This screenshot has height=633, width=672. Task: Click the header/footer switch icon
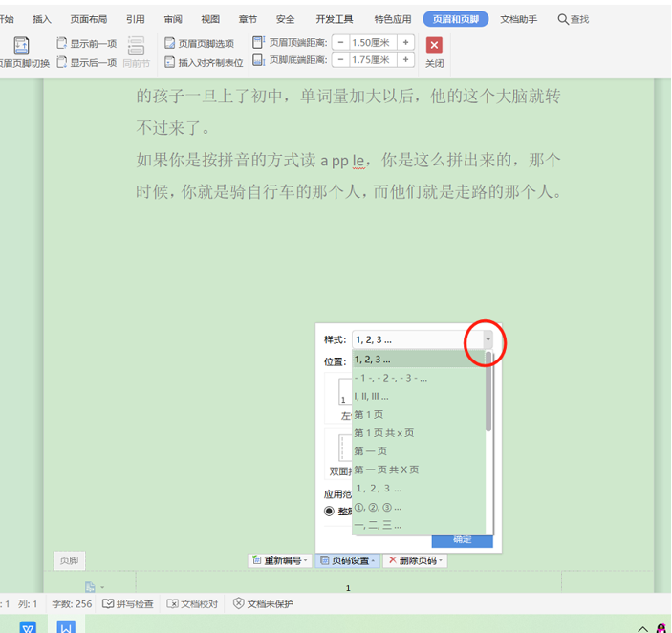point(21,46)
